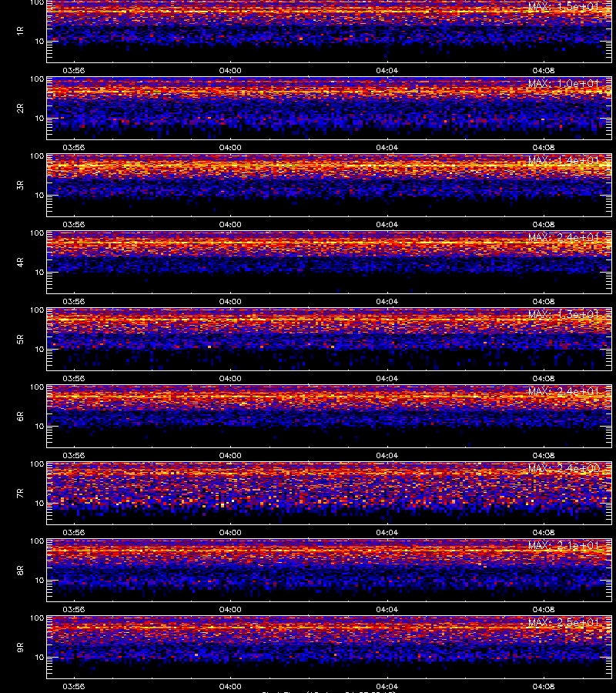The width and height of the screenshot is (616, 693).
Task: Click the 04:04 time label under panel 8R
Action: coord(387,610)
